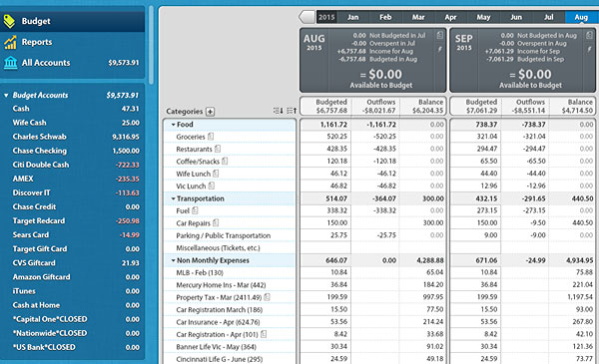Open the CVS Giftcard account
Screen dimensions: 599x364
pos(73,263)
